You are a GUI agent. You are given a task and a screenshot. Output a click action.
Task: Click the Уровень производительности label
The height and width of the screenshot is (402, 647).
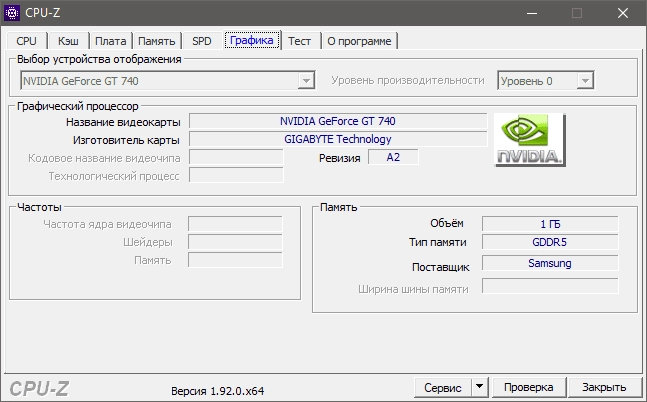coord(408,80)
